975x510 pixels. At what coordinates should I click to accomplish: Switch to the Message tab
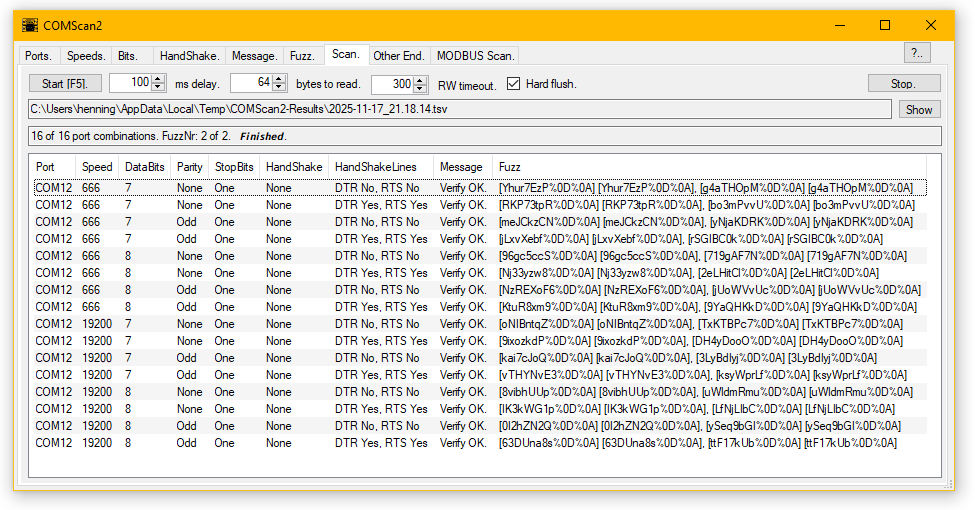point(254,55)
